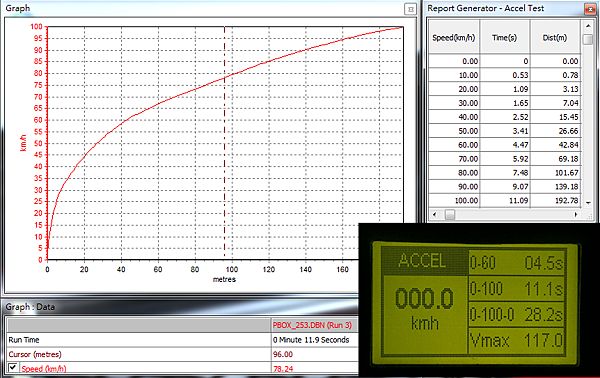Click the dashed cursor line on the graph
Viewport: 600px width, 378px height.
click(225, 143)
